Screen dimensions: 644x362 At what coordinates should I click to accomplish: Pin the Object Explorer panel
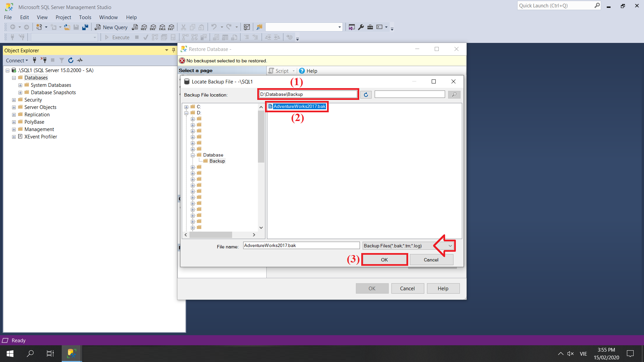[x=173, y=50]
